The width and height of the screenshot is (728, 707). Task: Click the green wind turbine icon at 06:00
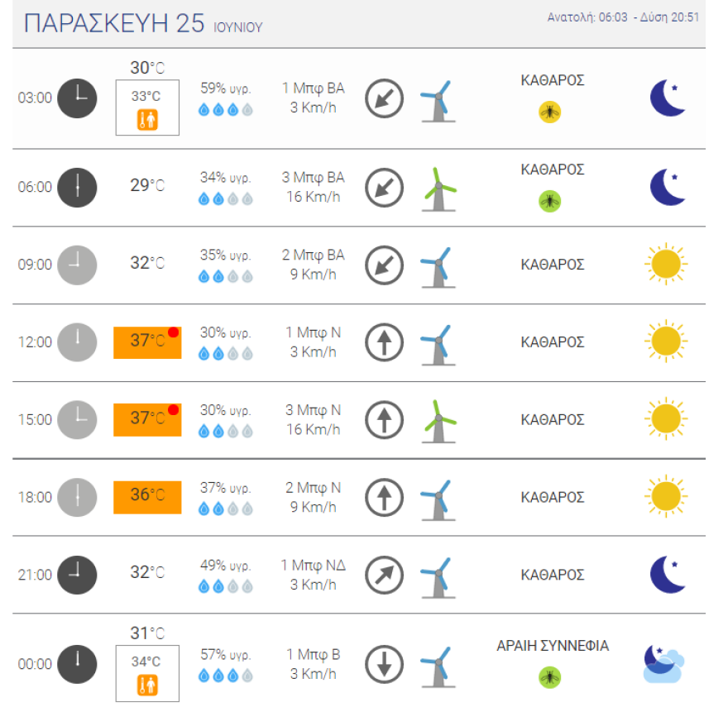pyautogui.click(x=438, y=186)
